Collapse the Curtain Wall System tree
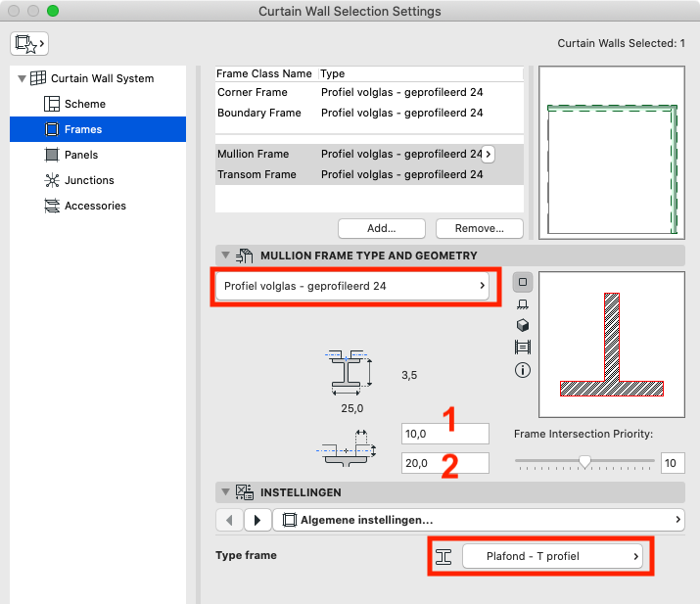 click(x=22, y=78)
